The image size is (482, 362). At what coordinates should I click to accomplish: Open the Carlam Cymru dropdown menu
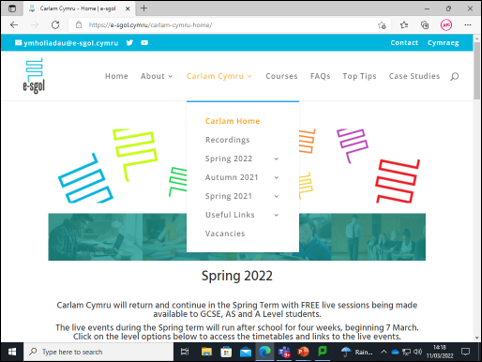pos(219,76)
